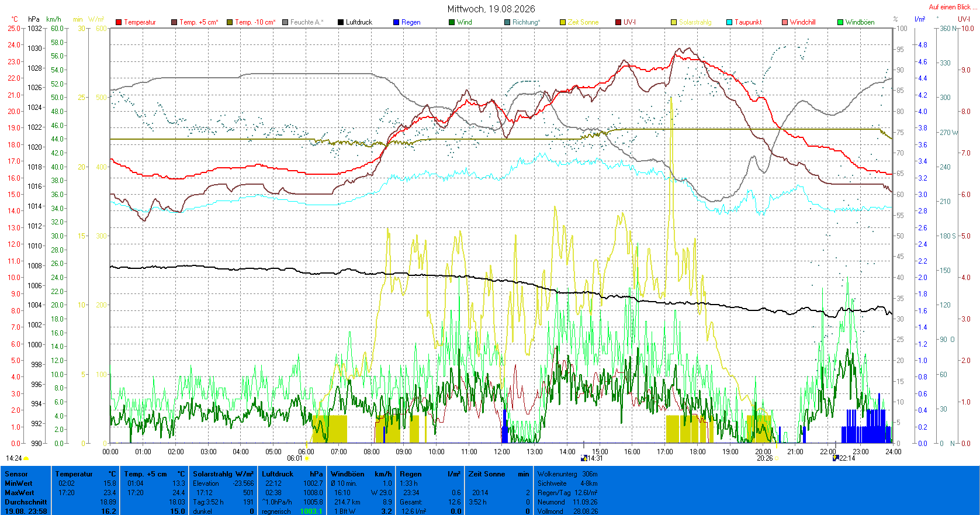Click the Windchill legend swatch
Image resolution: width=980 pixels, height=515 pixels.
pos(785,22)
